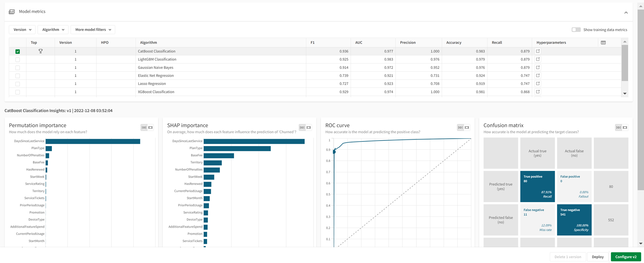Click the ROC curve threshold point marker
Screen dimensions: 644x263
pyautogui.click(x=334, y=152)
